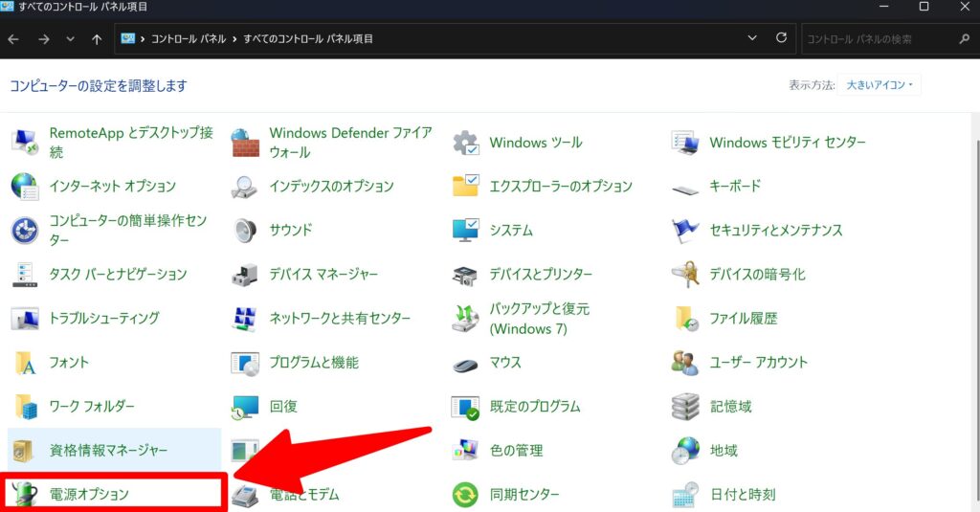The image size is (980, 512).
Task: Open the 日付と時刻 icon
Action: (685, 495)
